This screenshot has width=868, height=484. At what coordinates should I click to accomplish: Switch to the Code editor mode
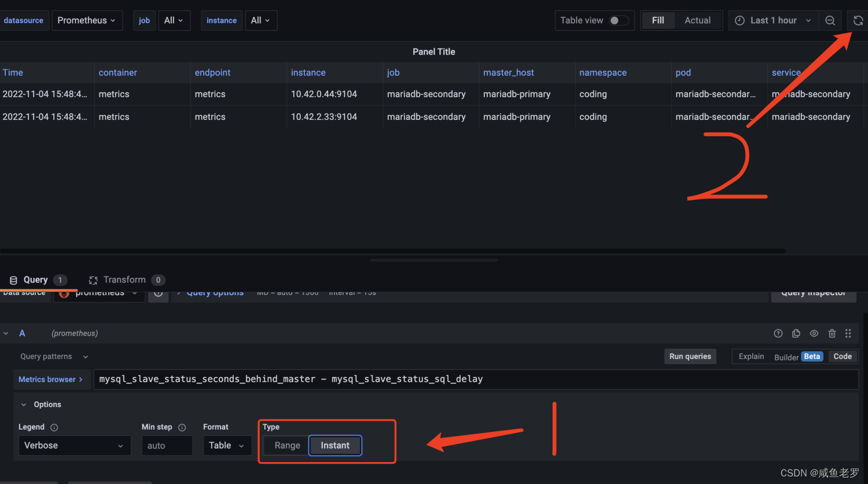pyautogui.click(x=842, y=357)
